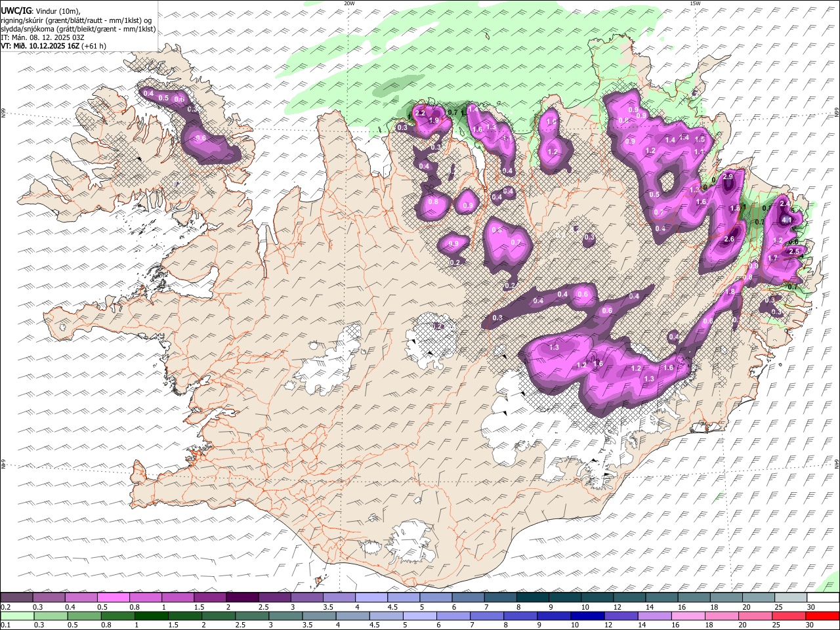The image size is (840, 630).
Task: Select the 2.4 value in the eastern fjords
Action: click(784, 204)
